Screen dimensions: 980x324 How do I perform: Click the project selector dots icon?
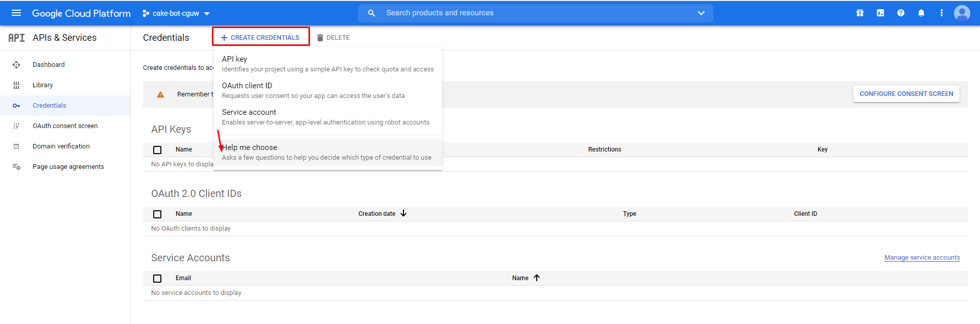pos(146,13)
